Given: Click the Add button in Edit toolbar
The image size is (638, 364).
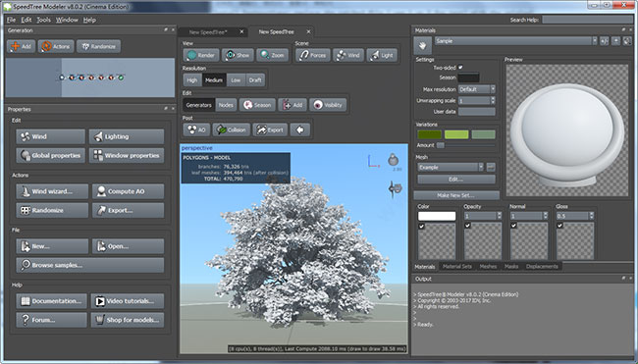Looking at the screenshot, I should [292, 105].
